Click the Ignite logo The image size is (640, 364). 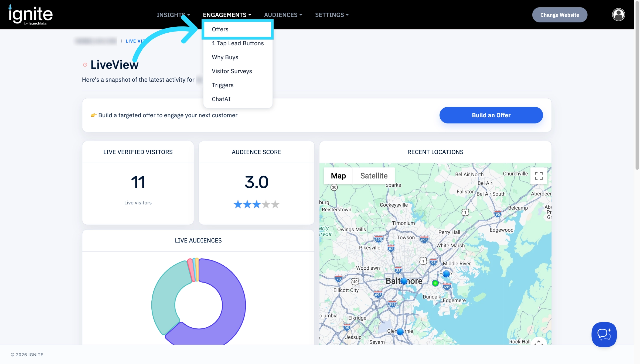tap(30, 15)
